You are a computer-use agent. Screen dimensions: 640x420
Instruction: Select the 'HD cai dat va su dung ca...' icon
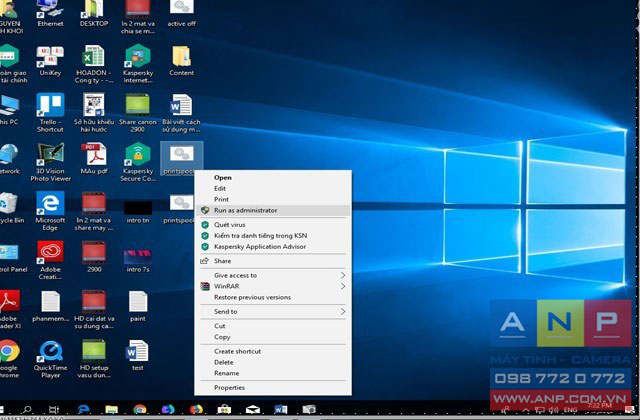pos(94,310)
